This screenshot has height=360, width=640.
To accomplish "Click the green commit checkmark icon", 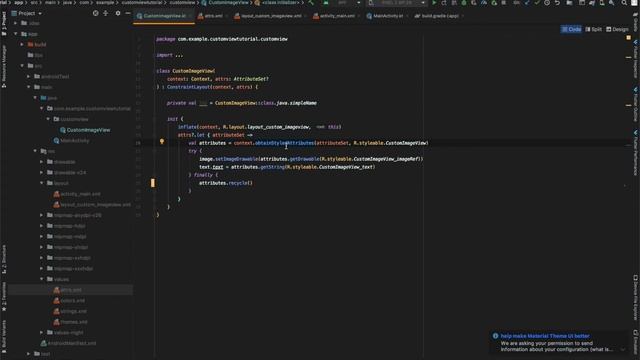I will pos(537,3).
